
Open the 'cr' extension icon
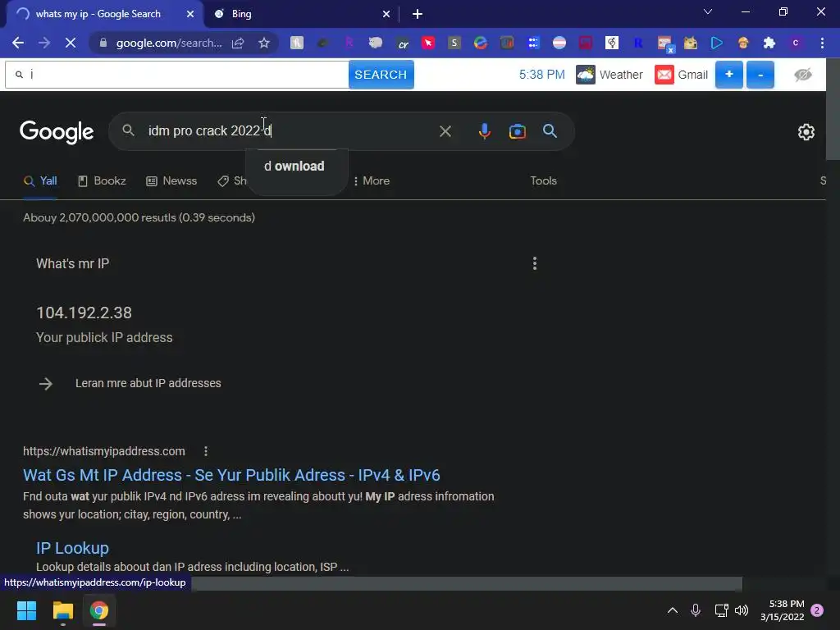pos(402,43)
